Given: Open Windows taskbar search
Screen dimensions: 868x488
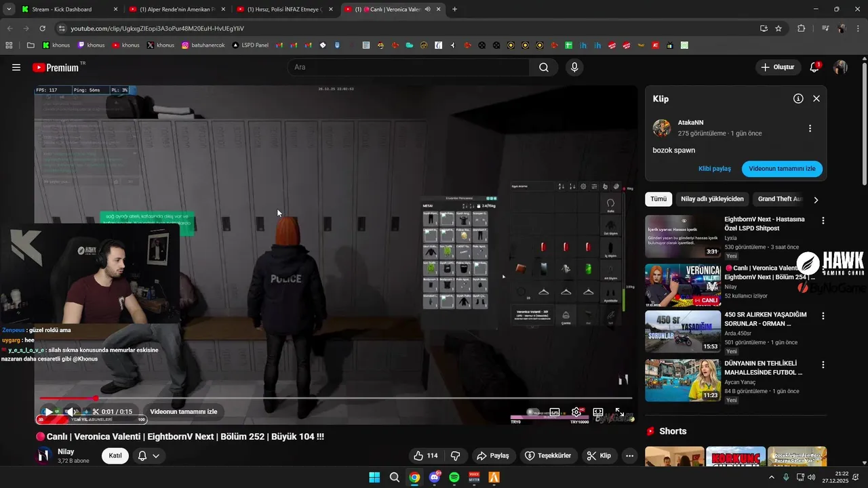Looking at the screenshot, I should (x=394, y=477).
